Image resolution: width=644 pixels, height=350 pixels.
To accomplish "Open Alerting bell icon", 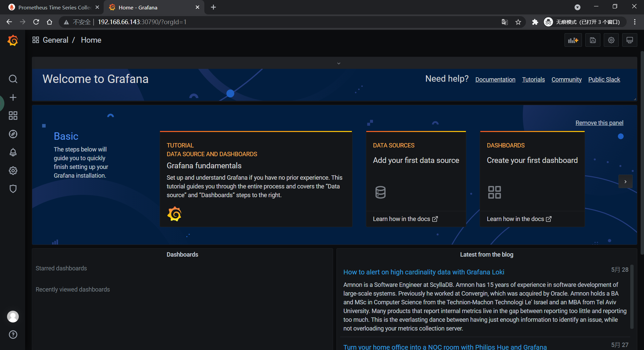I will (x=13, y=152).
